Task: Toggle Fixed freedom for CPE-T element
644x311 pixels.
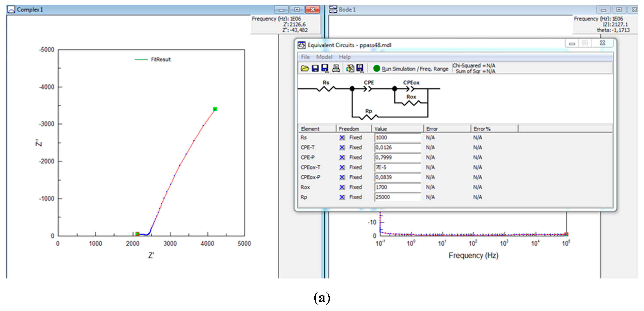Action: click(342, 148)
